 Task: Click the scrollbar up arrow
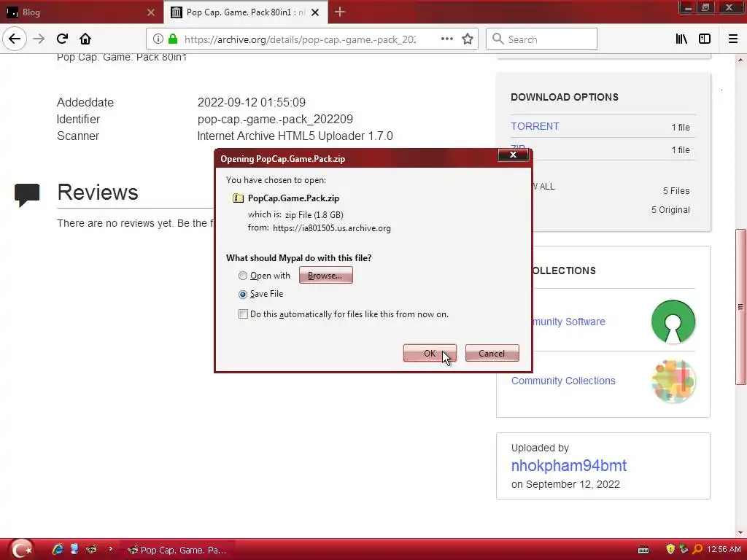click(740, 60)
